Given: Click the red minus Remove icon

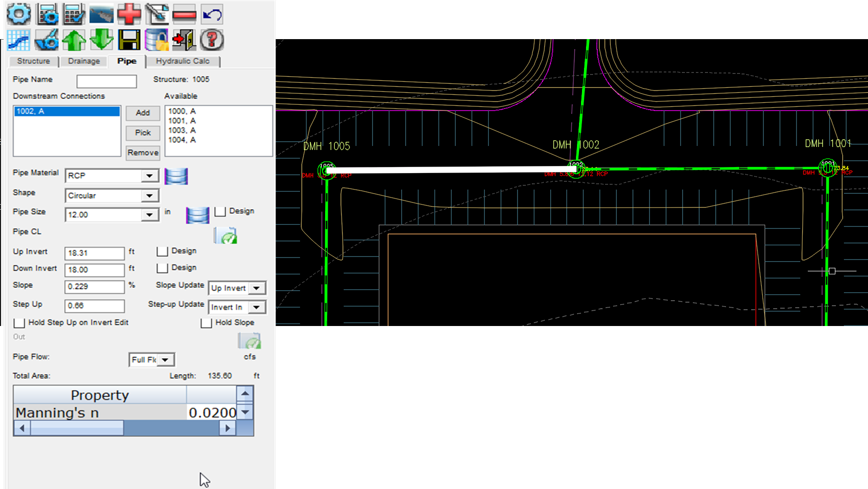Looking at the screenshot, I should click(184, 14).
